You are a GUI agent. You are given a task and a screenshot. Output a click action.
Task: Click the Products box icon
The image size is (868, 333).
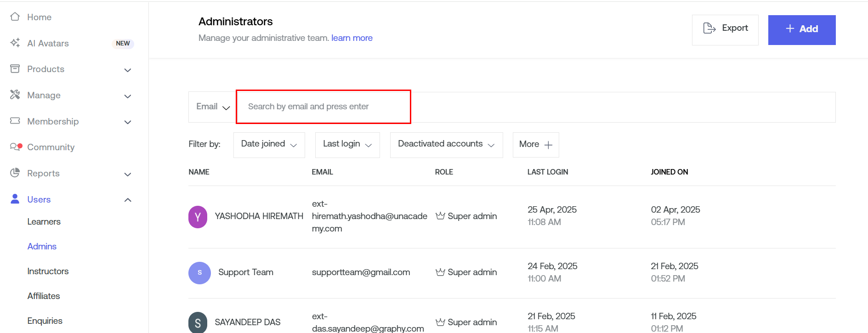(15, 69)
